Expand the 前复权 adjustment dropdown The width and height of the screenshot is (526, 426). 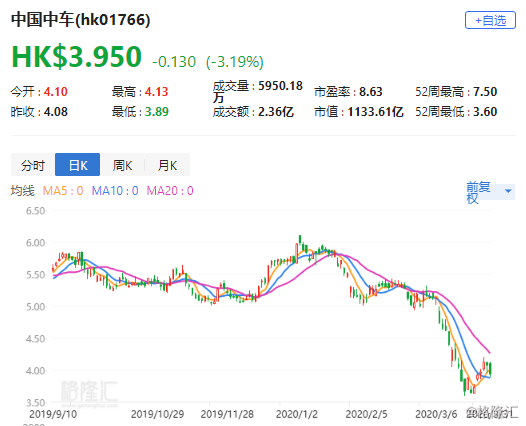[490, 192]
